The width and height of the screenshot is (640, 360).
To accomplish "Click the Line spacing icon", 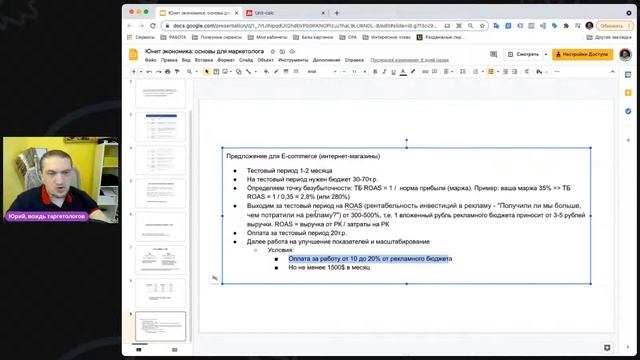I will point(462,72).
